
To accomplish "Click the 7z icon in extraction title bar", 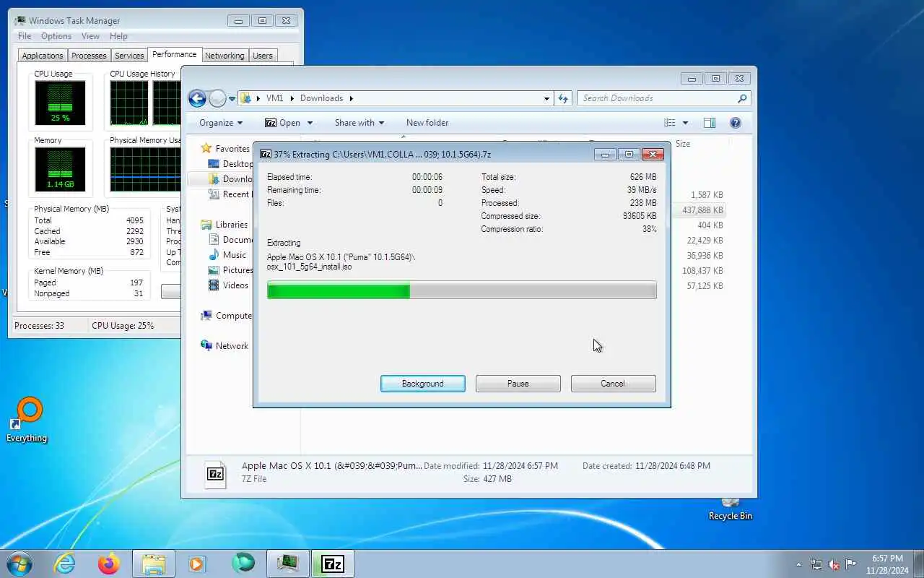I will point(266,154).
